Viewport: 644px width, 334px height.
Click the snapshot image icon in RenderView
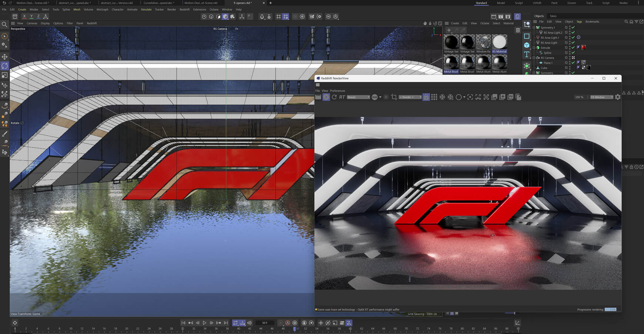pyautogui.click(x=494, y=97)
